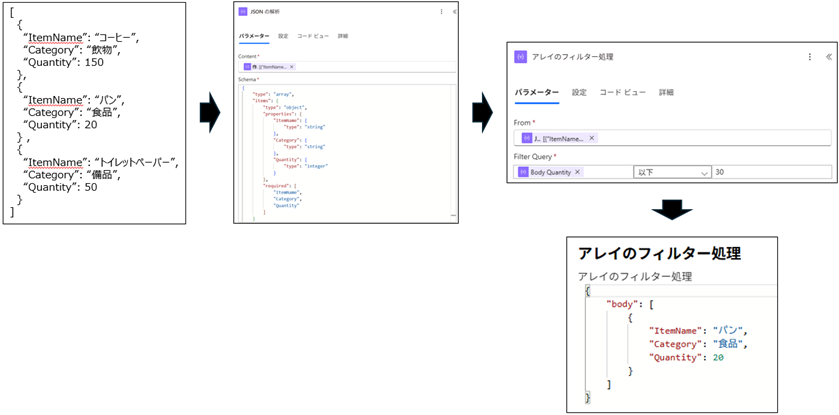Switch to 設定 tab in JSON の解析 panel
The image size is (839, 415).
click(283, 36)
